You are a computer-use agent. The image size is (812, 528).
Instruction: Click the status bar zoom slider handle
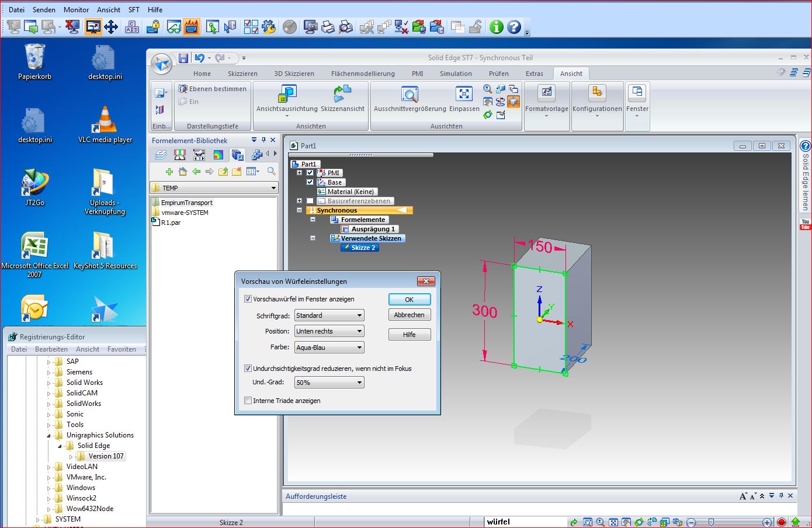(711, 522)
